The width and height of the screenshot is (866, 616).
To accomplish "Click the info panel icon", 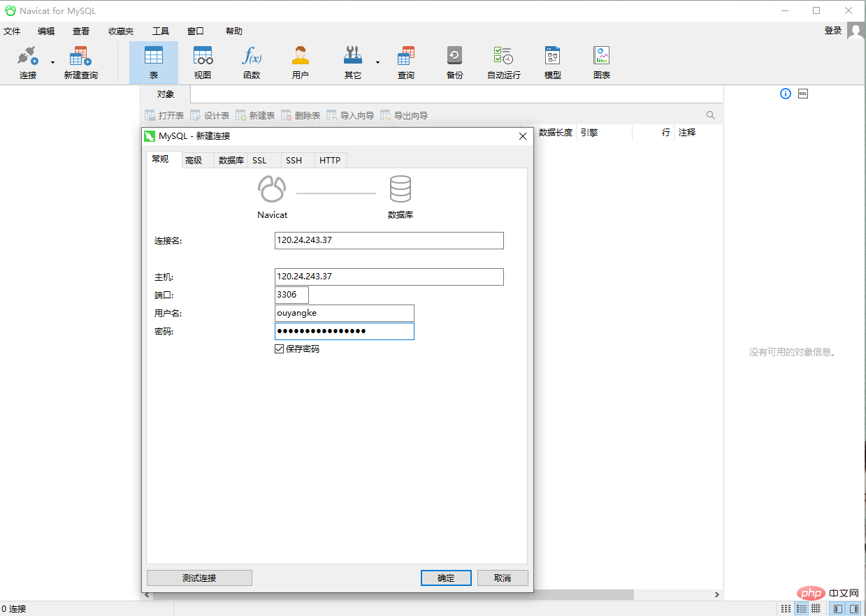I will click(x=786, y=94).
